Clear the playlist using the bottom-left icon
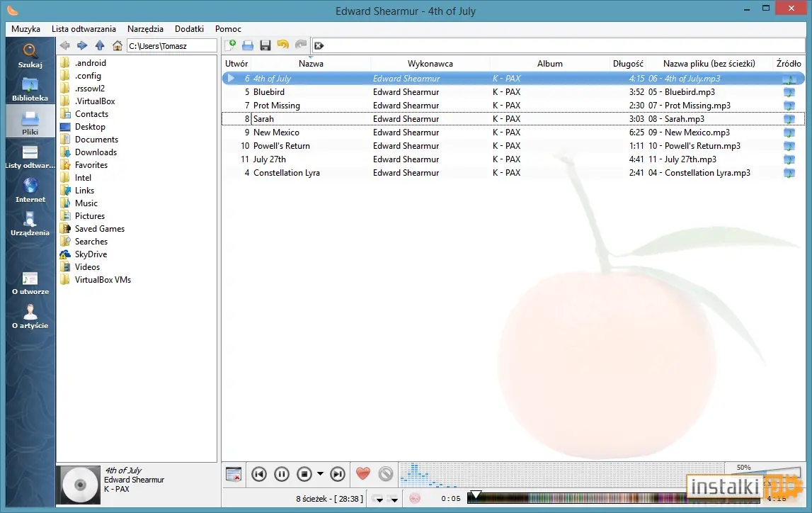The image size is (812, 513). [234, 474]
